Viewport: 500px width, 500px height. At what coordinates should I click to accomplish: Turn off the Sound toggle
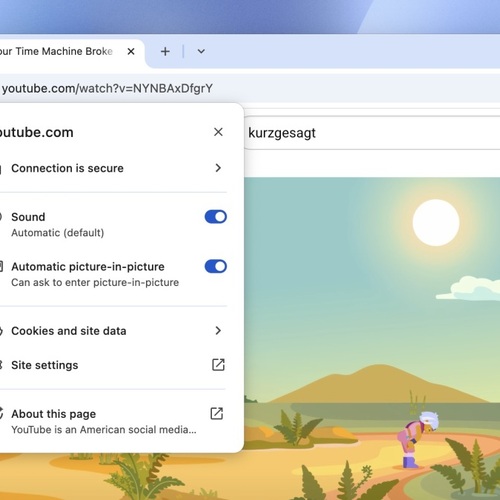216,217
